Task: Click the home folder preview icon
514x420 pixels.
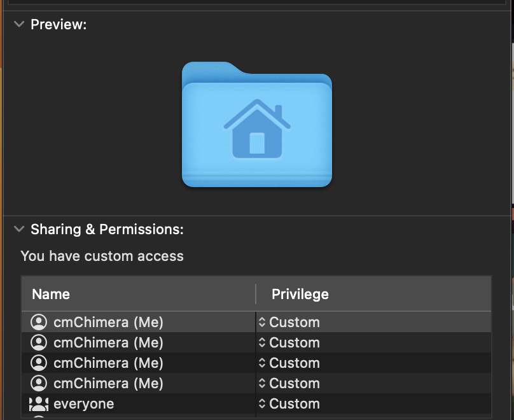Action: [257, 125]
